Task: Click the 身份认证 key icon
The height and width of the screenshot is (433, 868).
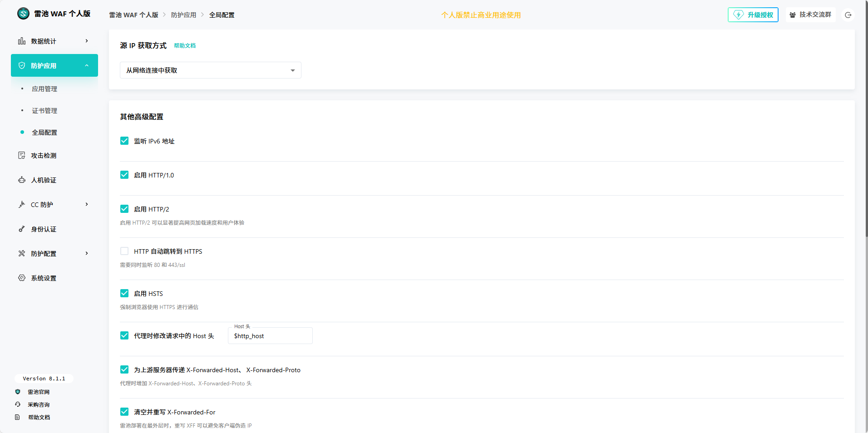Action: tap(22, 229)
